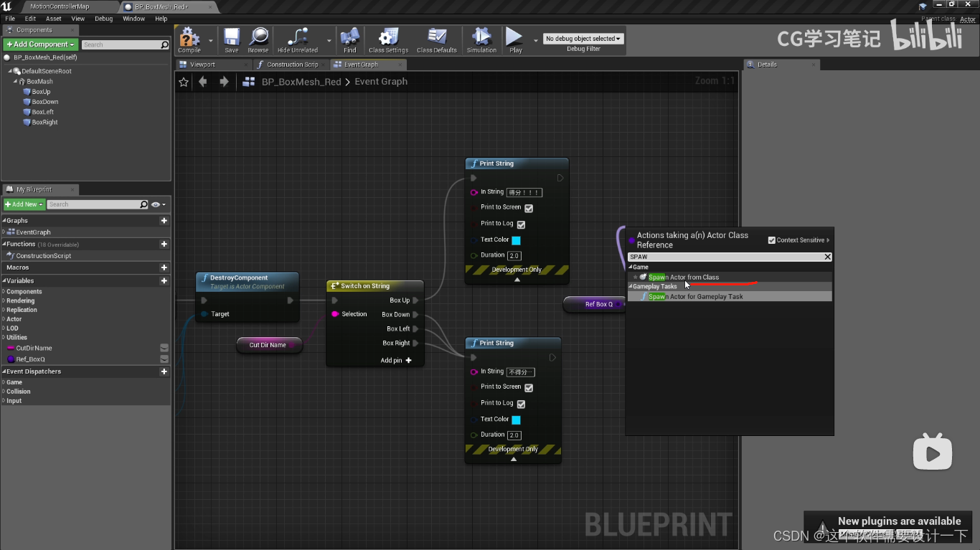
Task: Select ConstructionScript under Functions
Action: [43, 256]
